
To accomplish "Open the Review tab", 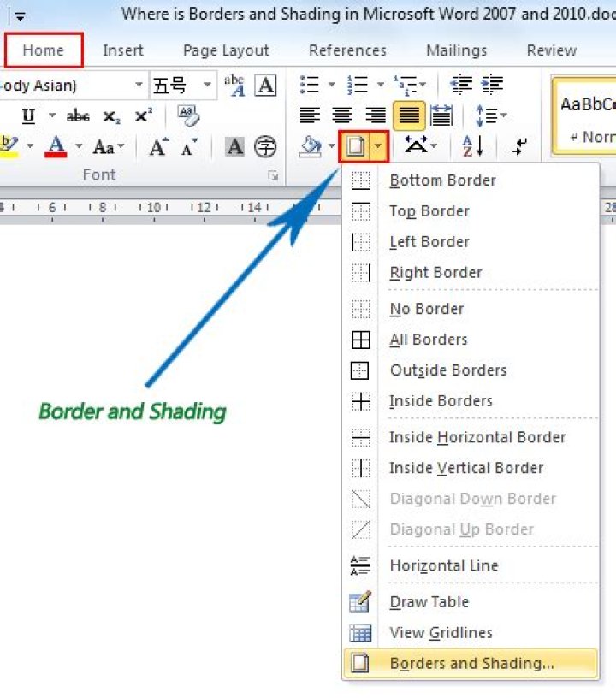I will 552,50.
